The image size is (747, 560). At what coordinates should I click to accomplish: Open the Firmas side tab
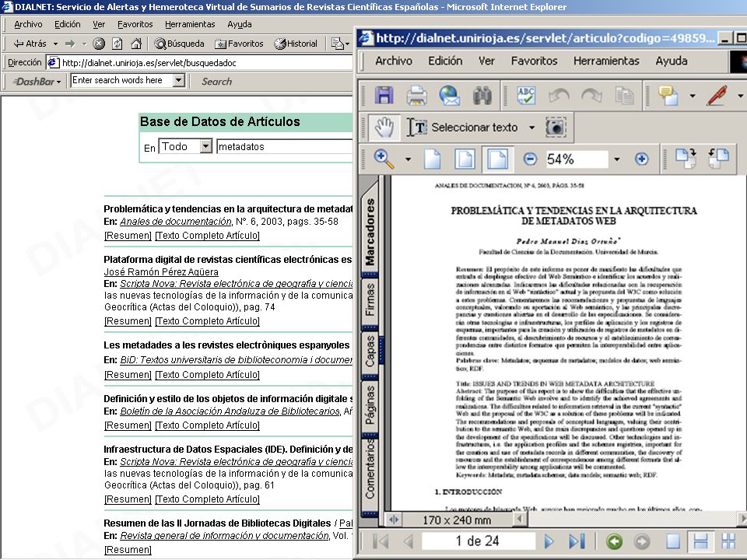[370, 300]
